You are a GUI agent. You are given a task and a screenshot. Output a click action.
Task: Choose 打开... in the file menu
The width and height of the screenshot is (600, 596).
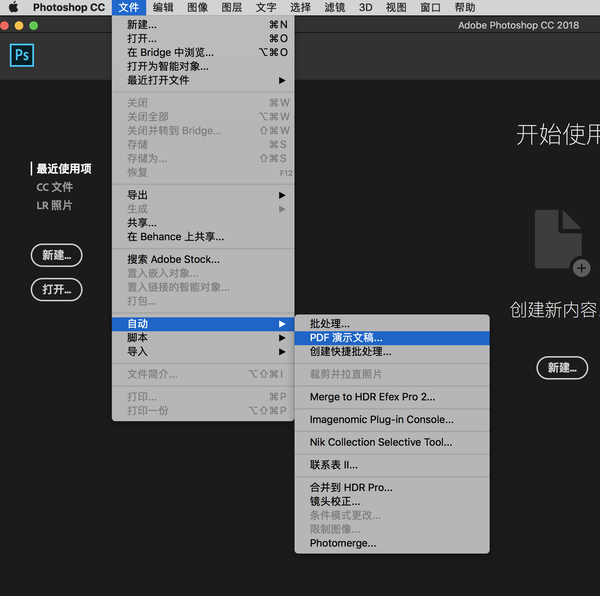[x=203, y=39]
